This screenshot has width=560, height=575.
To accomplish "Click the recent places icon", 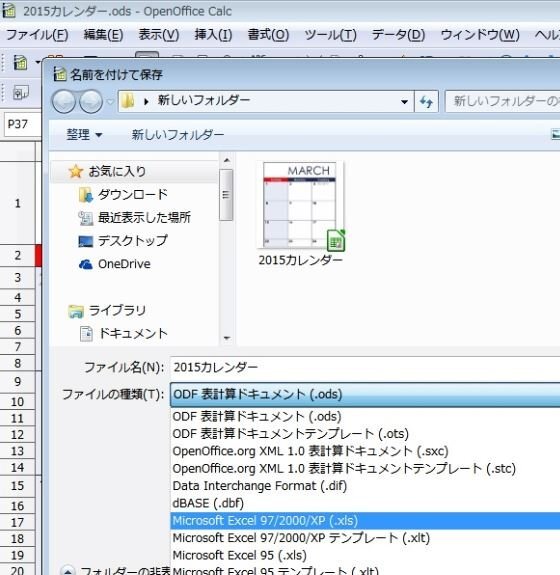I will coord(86,218).
